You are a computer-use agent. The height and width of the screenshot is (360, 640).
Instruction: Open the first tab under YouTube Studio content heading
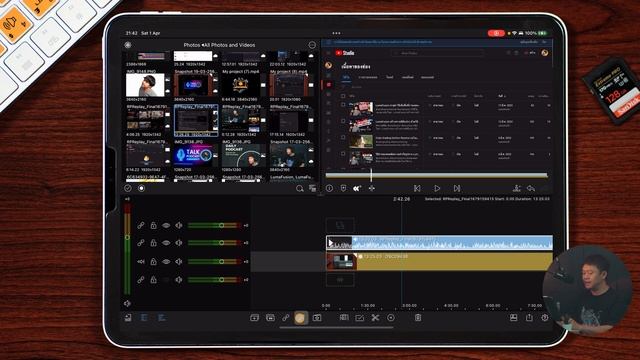point(346,77)
